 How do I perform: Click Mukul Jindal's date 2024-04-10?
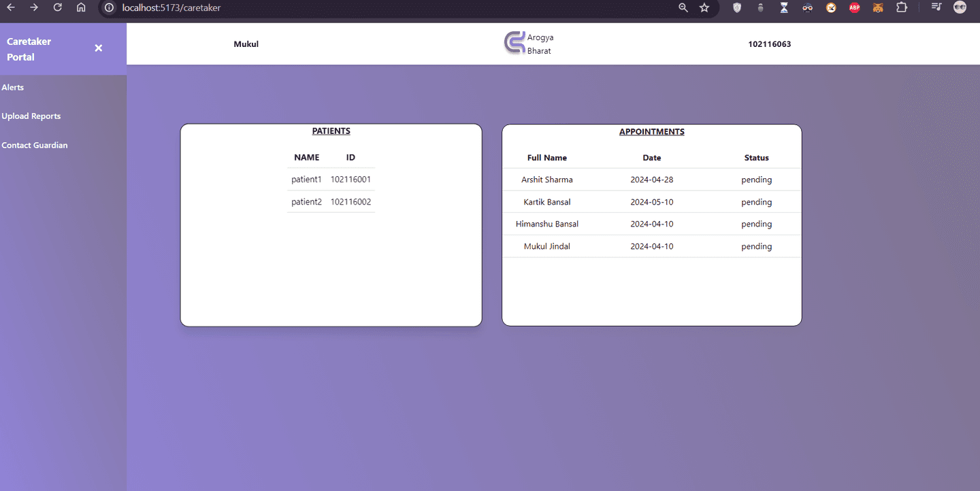pos(652,246)
